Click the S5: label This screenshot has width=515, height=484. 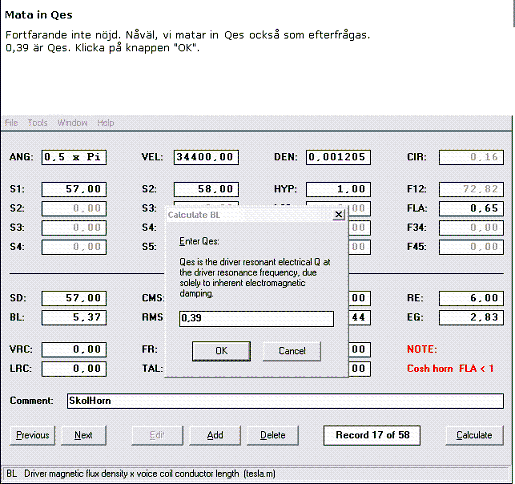(x=149, y=247)
